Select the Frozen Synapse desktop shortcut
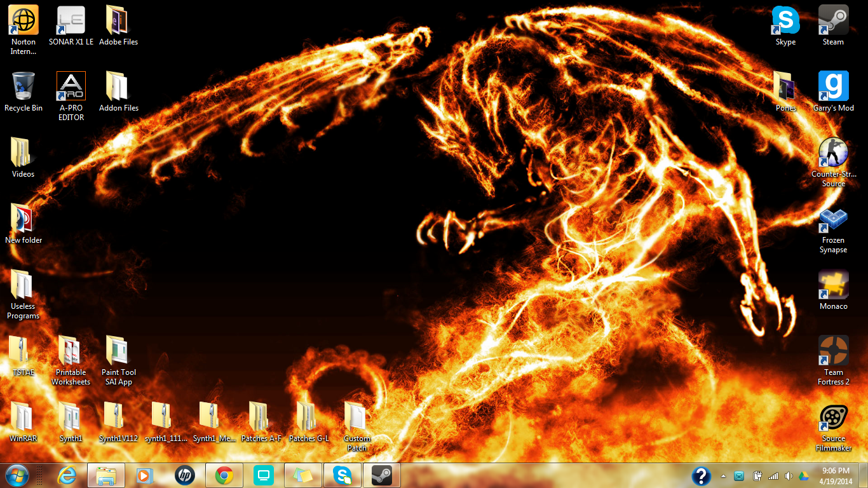 (x=833, y=219)
